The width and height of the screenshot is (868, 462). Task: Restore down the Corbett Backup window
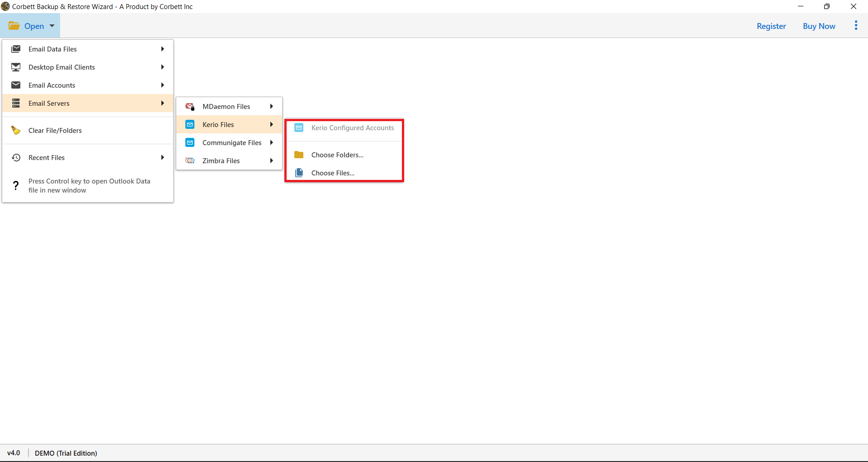tap(827, 6)
